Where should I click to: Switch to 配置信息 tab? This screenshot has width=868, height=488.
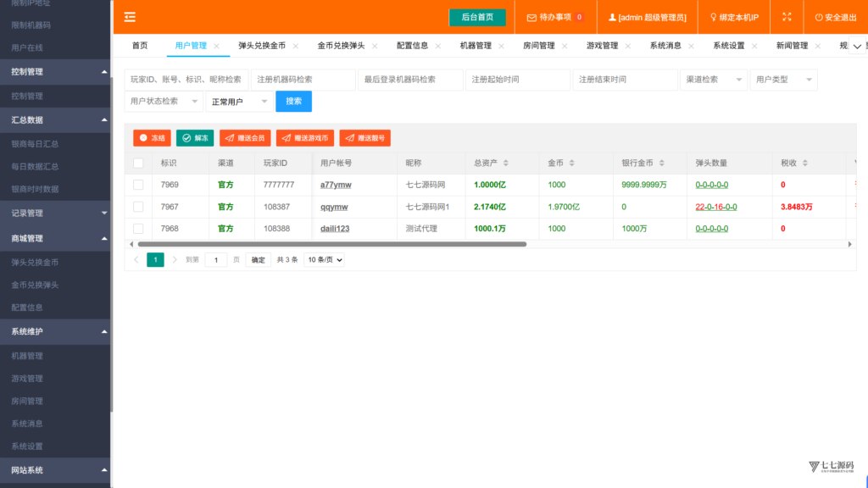413,46
